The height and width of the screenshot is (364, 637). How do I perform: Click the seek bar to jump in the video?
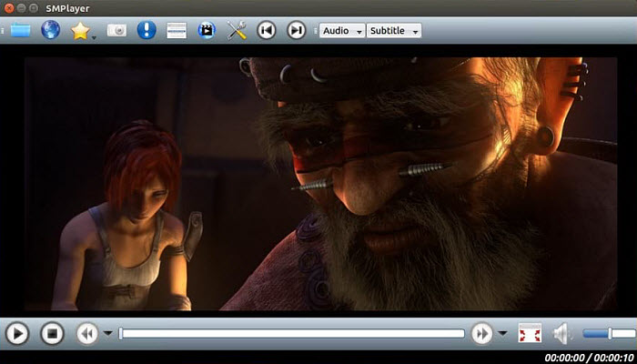pos(292,334)
